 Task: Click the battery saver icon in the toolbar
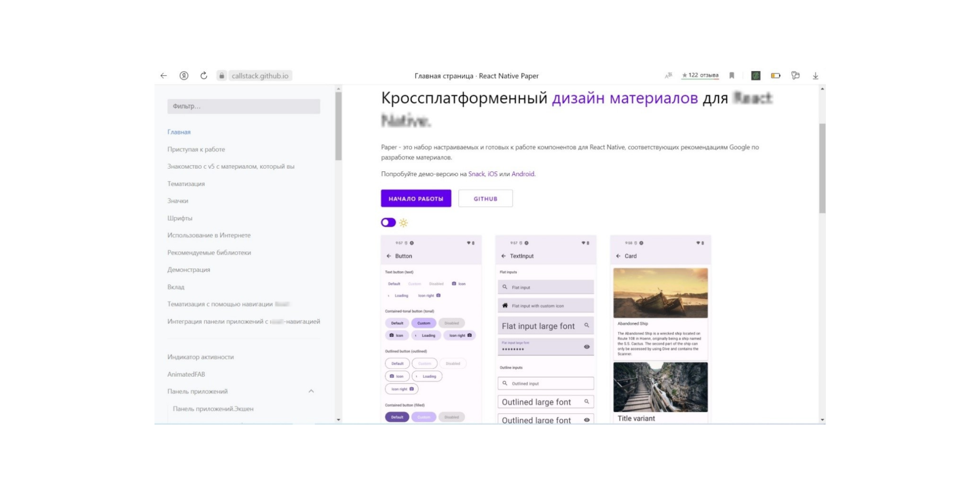(x=775, y=76)
